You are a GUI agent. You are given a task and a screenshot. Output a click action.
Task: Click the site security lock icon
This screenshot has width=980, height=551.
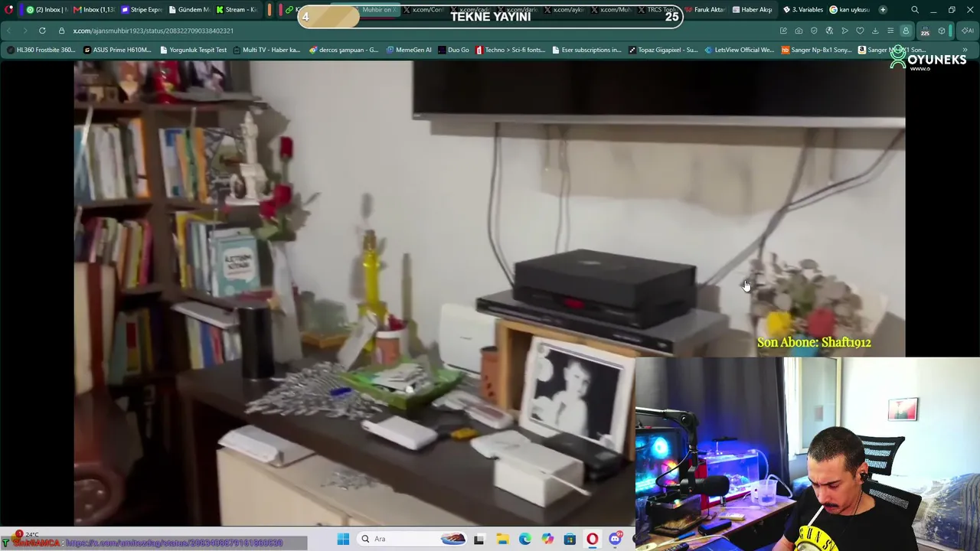[x=62, y=31]
